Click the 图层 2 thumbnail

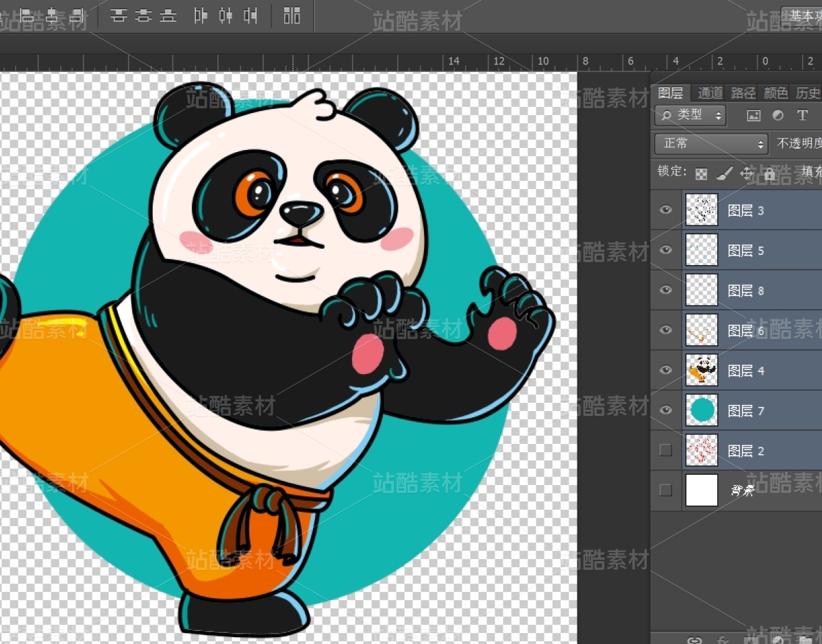[x=701, y=450]
